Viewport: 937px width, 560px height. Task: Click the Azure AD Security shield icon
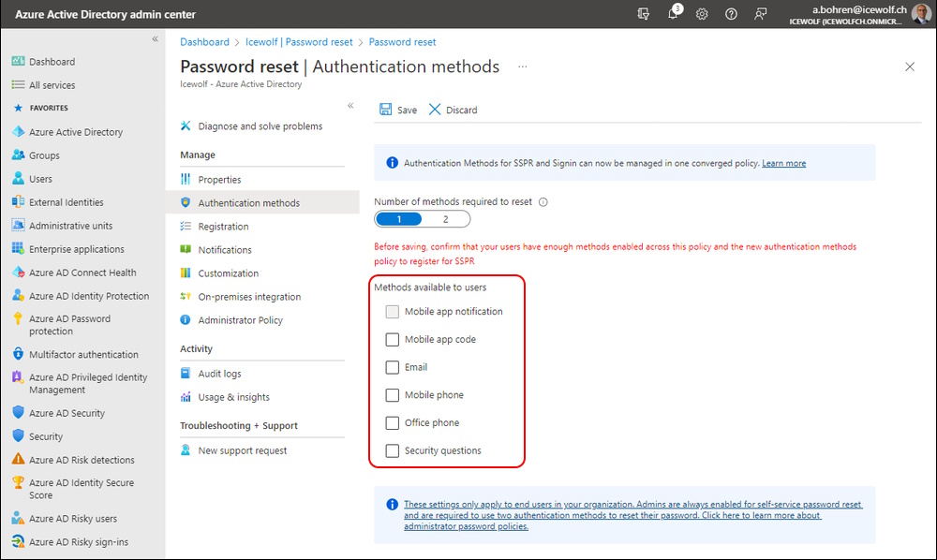pos(18,413)
